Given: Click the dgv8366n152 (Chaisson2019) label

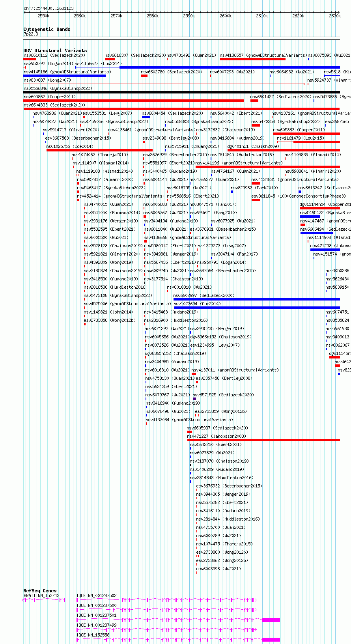Looking at the screenshot, I should pyautogui.click(x=221, y=337).
